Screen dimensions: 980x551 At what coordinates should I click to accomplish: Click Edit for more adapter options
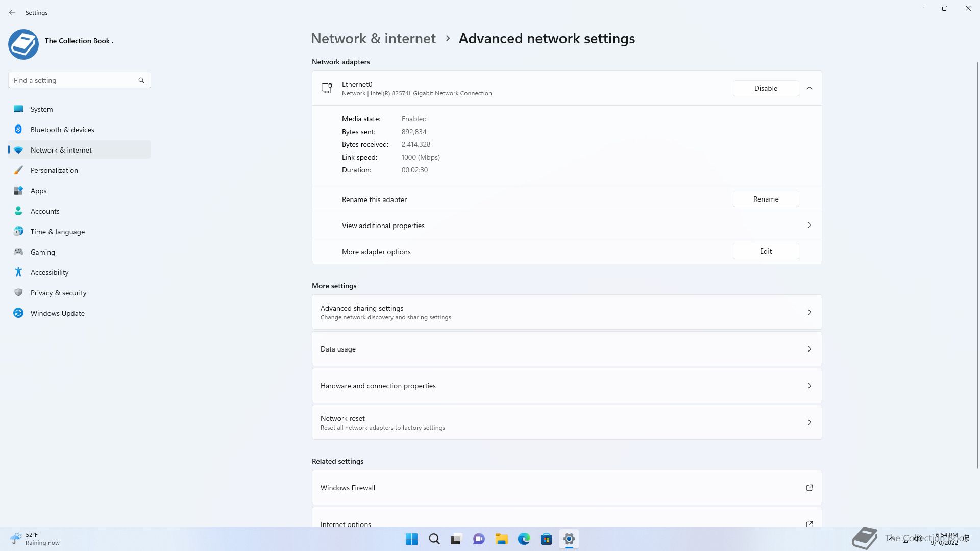click(766, 251)
